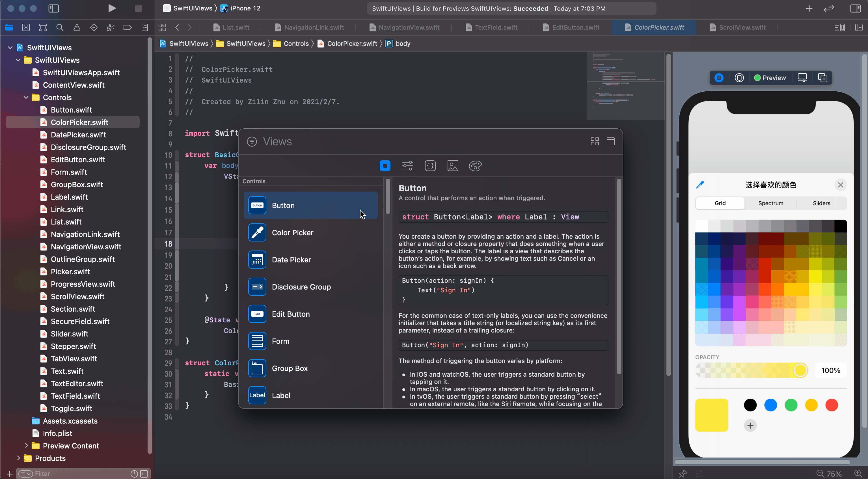
Task: Click the find navigator magnifier icon
Action: [x=60, y=27]
